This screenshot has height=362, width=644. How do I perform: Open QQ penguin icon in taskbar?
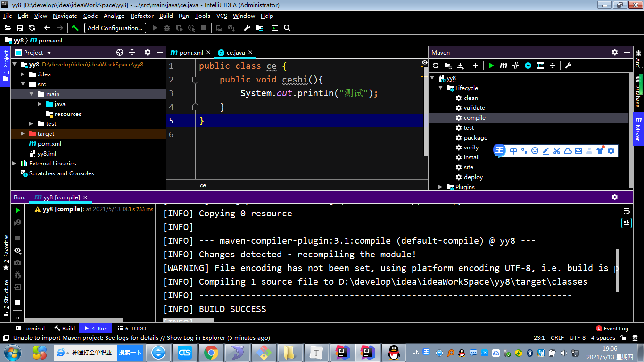[393, 352]
